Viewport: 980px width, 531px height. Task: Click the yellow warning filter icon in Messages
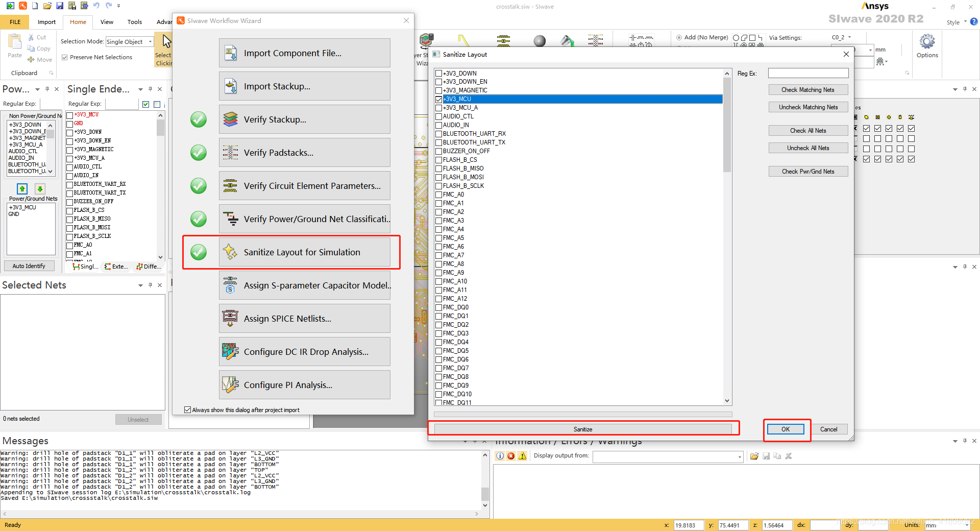[522, 456]
